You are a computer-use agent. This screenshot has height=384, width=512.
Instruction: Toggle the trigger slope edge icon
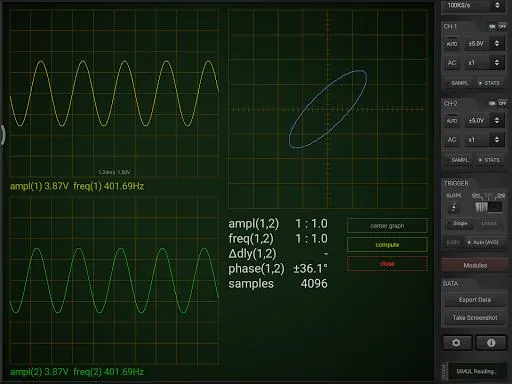click(454, 208)
